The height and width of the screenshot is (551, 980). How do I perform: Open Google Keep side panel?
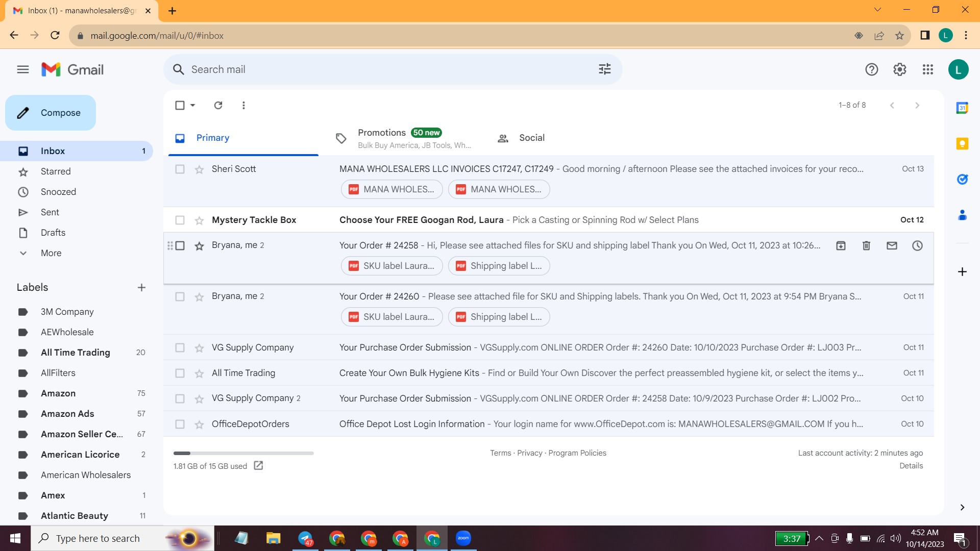(962, 143)
